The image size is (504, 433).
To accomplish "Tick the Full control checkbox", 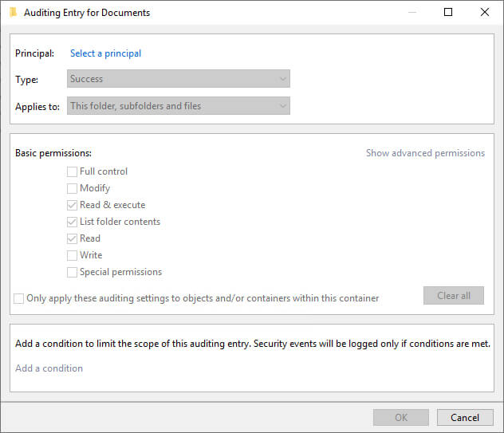I will pos(72,171).
